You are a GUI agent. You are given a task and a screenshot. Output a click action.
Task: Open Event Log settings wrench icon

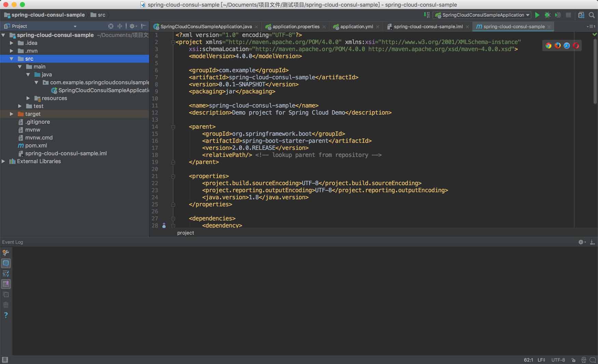(6, 253)
